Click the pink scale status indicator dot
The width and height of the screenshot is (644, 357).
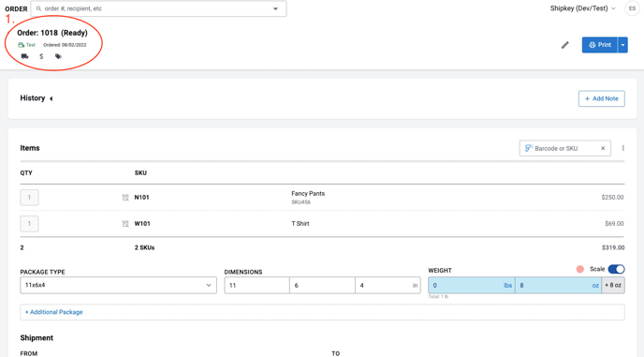click(x=580, y=269)
